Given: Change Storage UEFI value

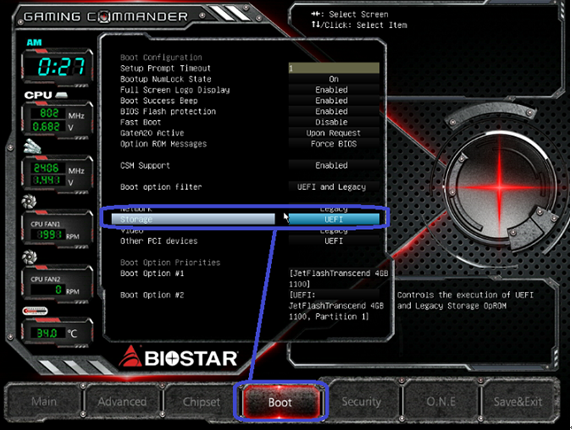Looking at the screenshot, I should point(334,219).
